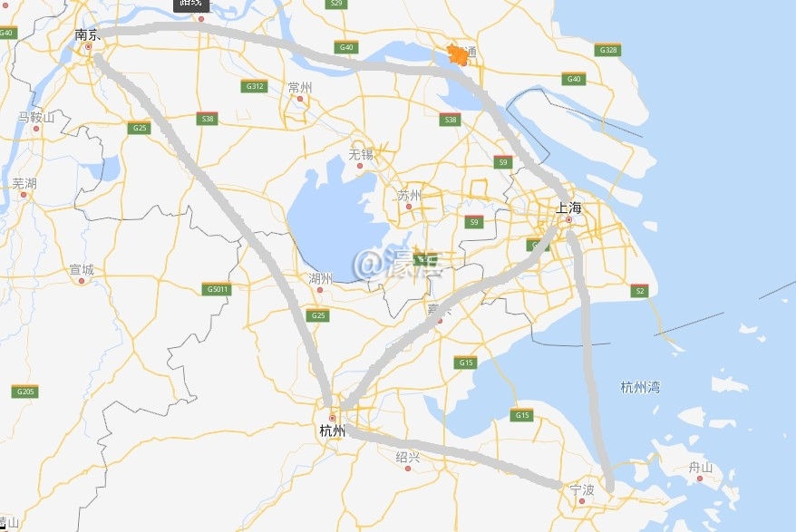Click the 路线 tooltip label at top
The image size is (796, 532).
click(x=191, y=4)
